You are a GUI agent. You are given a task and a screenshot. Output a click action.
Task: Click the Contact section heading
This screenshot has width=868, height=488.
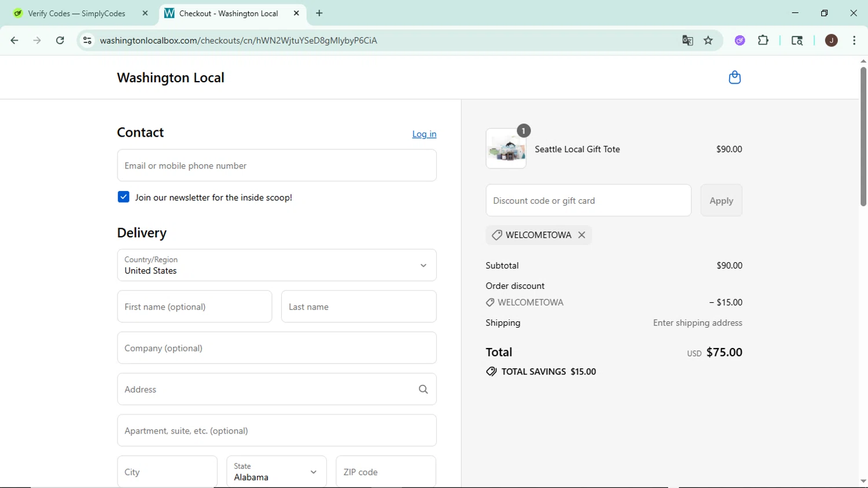point(140,133)
